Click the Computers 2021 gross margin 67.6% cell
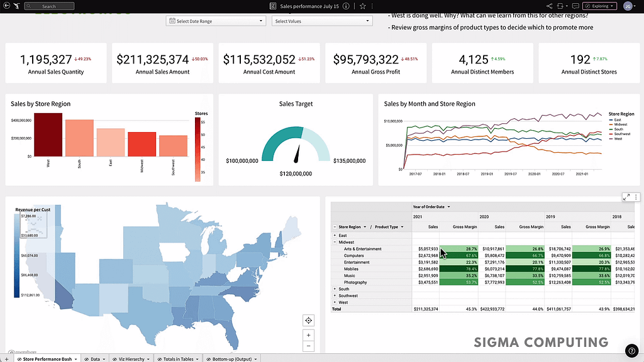 pos(458,255)
